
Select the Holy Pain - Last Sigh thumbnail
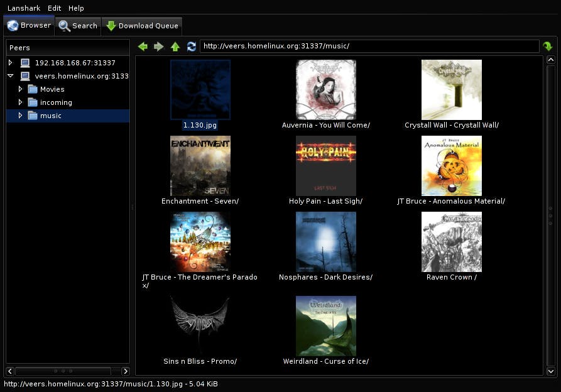[325, 166]
